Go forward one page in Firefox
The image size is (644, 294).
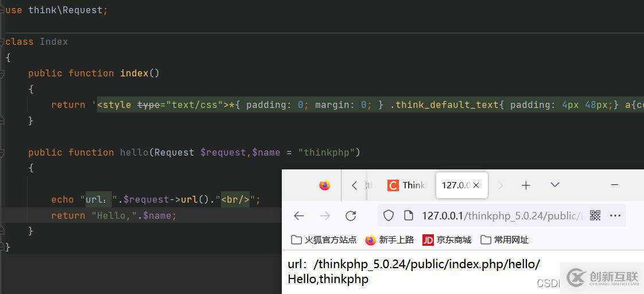coord(325,215)
